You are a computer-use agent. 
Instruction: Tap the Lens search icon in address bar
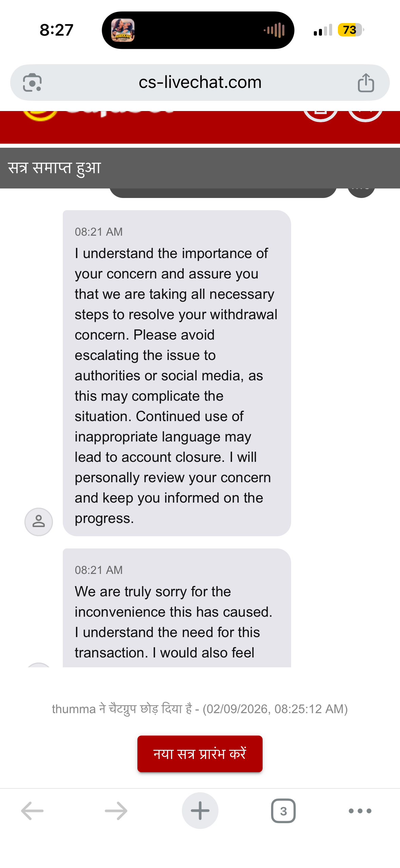point(32,83)
